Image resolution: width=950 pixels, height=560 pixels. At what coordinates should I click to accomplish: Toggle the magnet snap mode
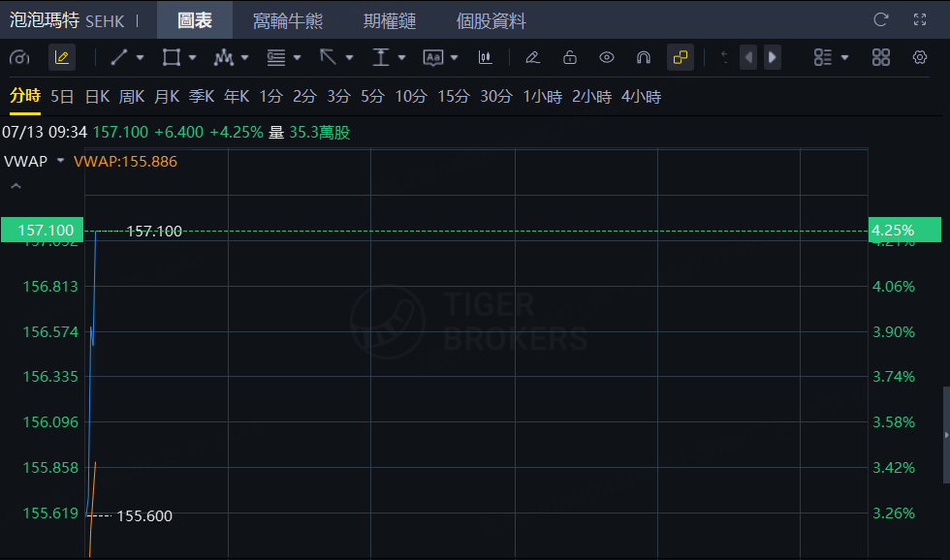click(x=644, y=57)
